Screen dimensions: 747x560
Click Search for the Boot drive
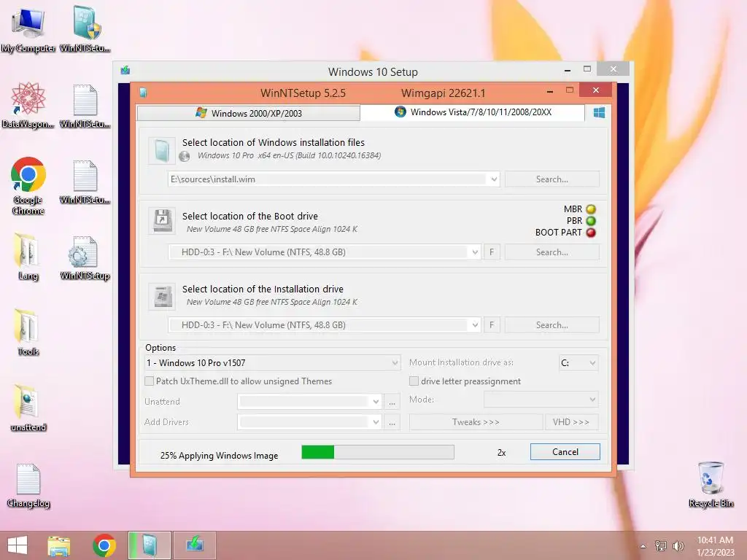coord(551,252)
